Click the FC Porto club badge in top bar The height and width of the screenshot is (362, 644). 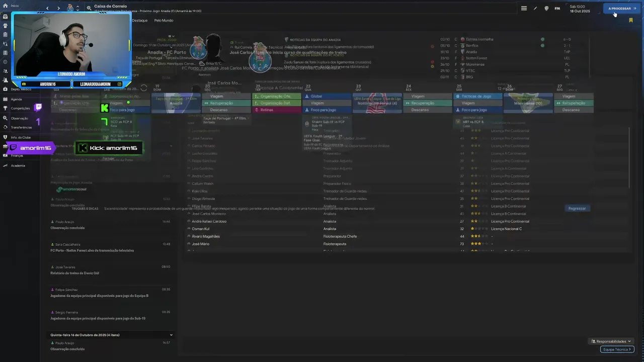pos(70,8)
